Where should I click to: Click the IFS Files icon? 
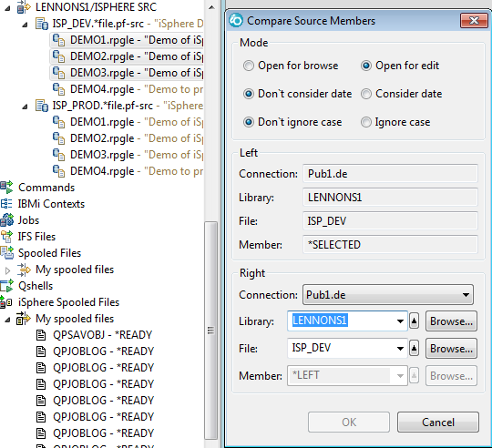(6, 237)
